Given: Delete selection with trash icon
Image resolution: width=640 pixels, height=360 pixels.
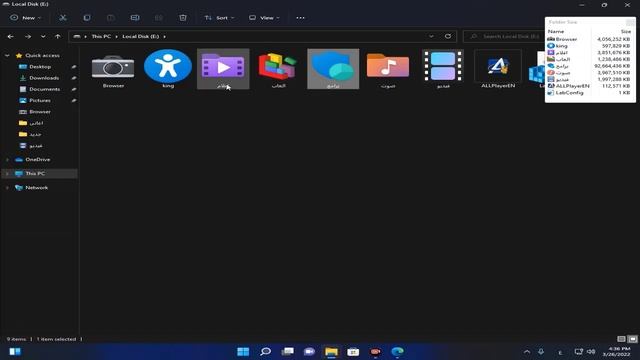Looking at the screenshot, I should [183, 18].
